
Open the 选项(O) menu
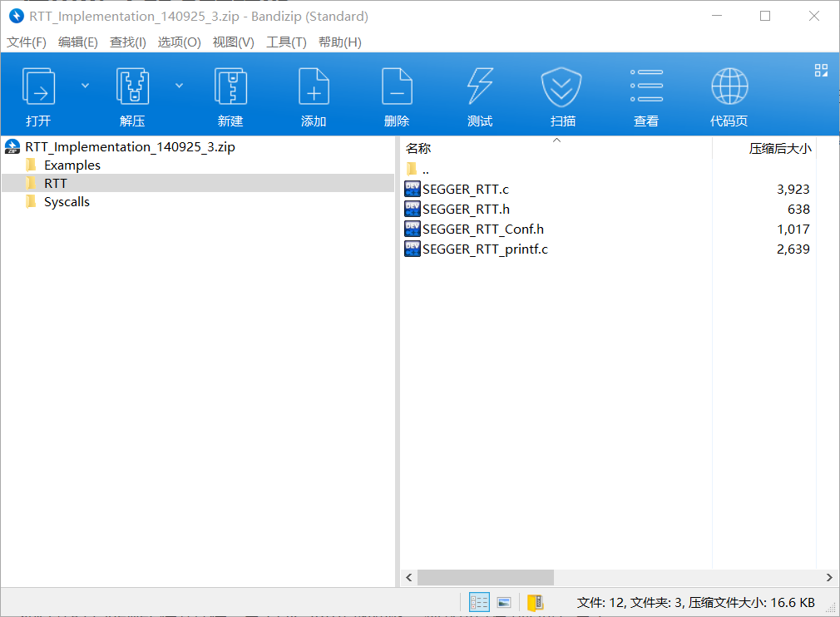(x=179, y=42)
